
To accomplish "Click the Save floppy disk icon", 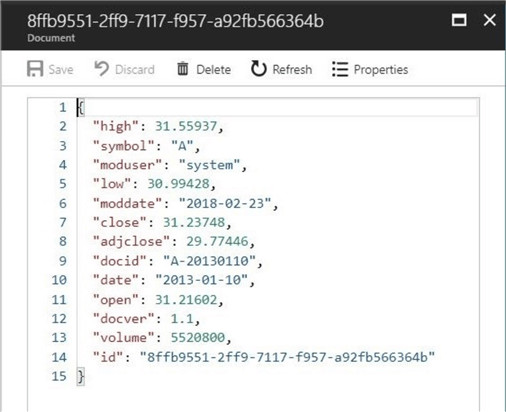I will click(35, 69).
